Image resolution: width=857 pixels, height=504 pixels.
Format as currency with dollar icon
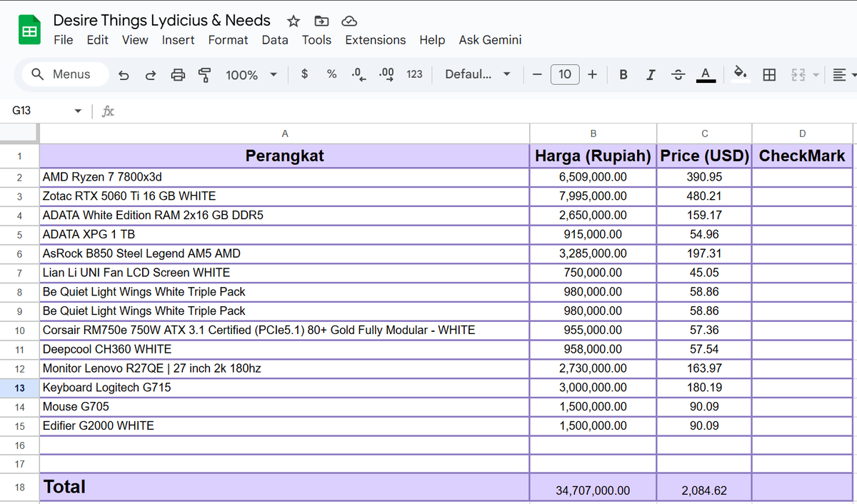pyautogui.click(x=305, y=74)
